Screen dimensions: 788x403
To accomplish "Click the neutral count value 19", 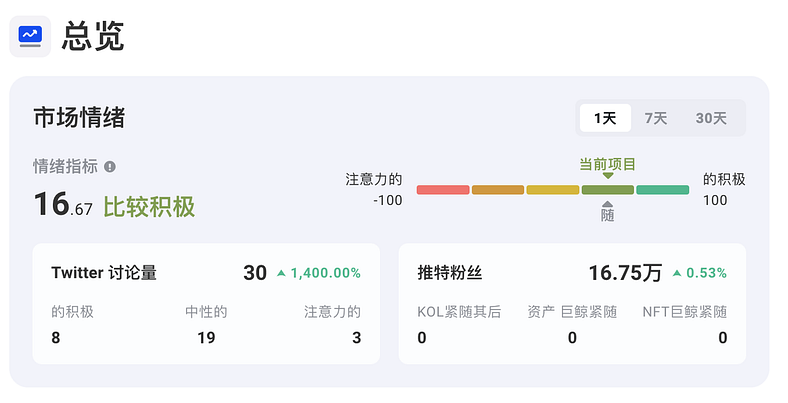I will 206,338.
